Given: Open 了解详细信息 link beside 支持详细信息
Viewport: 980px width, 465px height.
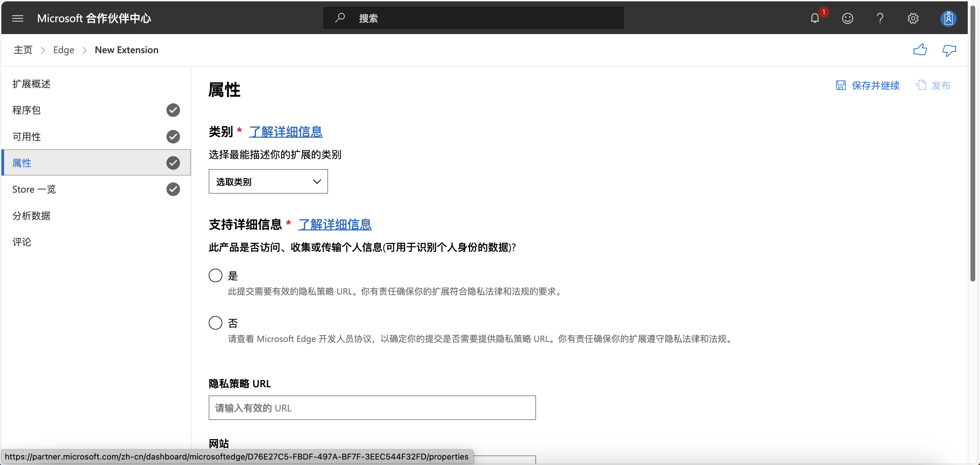Looking at the screenshot, I should click(x=335, y=224).
